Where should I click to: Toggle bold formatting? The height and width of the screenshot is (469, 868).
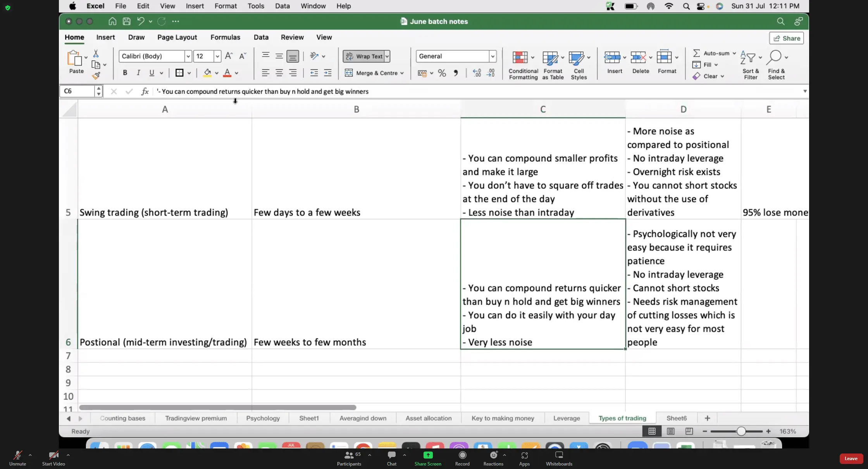[x=125, y=73]
